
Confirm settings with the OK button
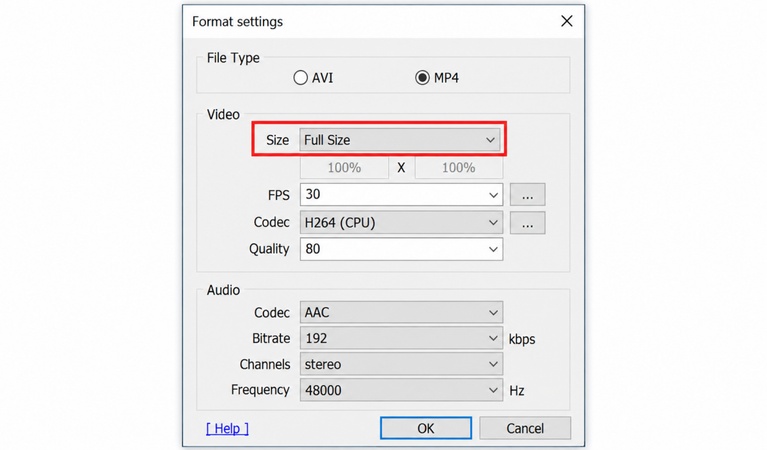click(x=426, y=428)
